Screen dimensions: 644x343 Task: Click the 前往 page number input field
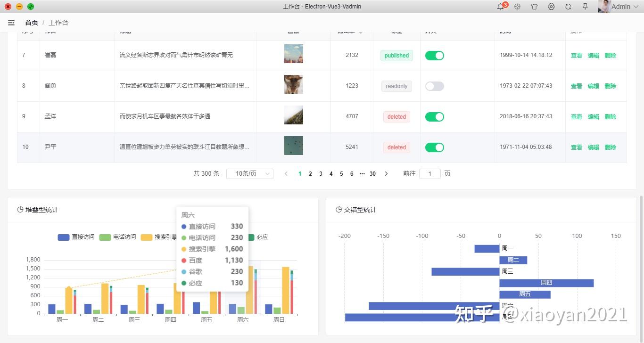(x=429, y=173)
